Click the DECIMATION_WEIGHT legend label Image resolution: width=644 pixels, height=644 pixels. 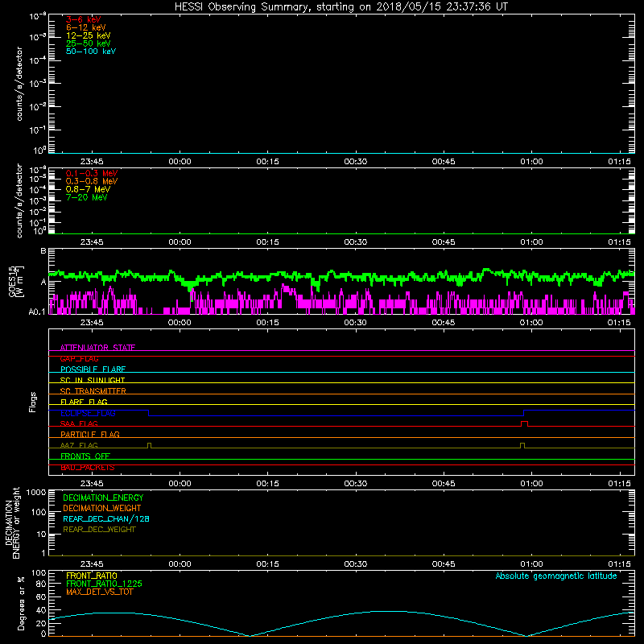[x=102, y=508]
